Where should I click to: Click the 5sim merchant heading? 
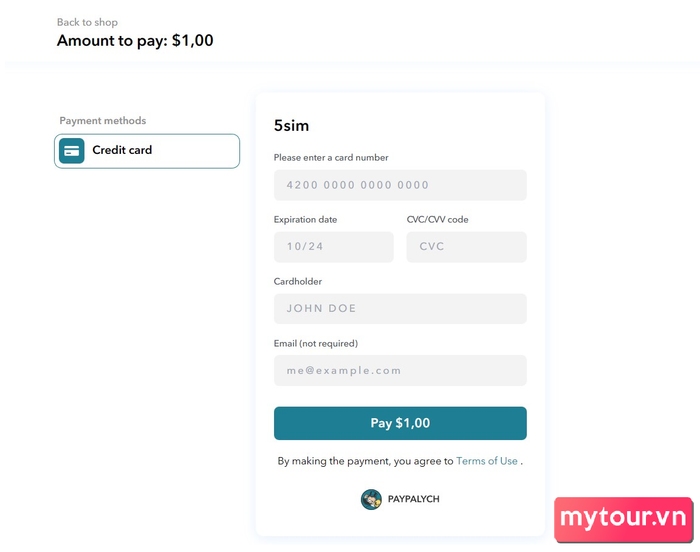click(291, 125)
